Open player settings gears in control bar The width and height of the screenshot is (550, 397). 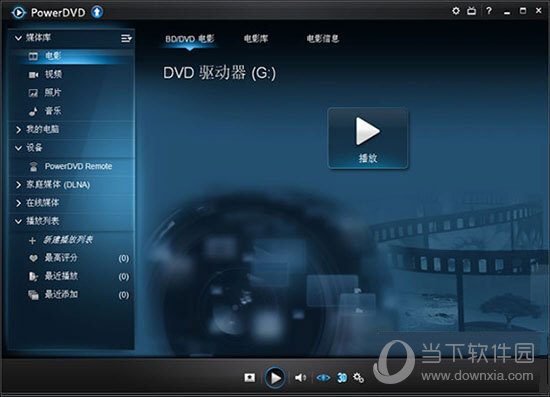[x=358, y=378]
